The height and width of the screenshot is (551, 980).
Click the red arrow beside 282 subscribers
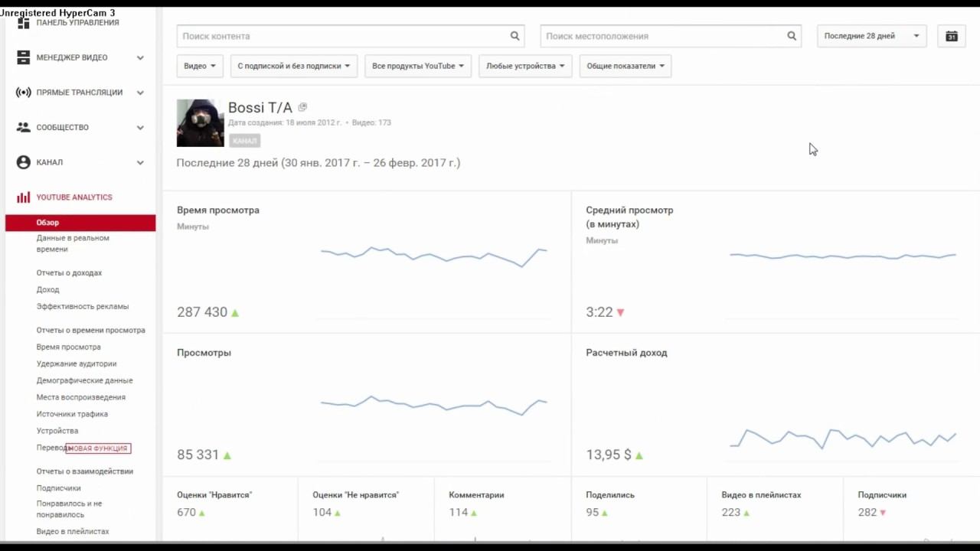point(884,513)
